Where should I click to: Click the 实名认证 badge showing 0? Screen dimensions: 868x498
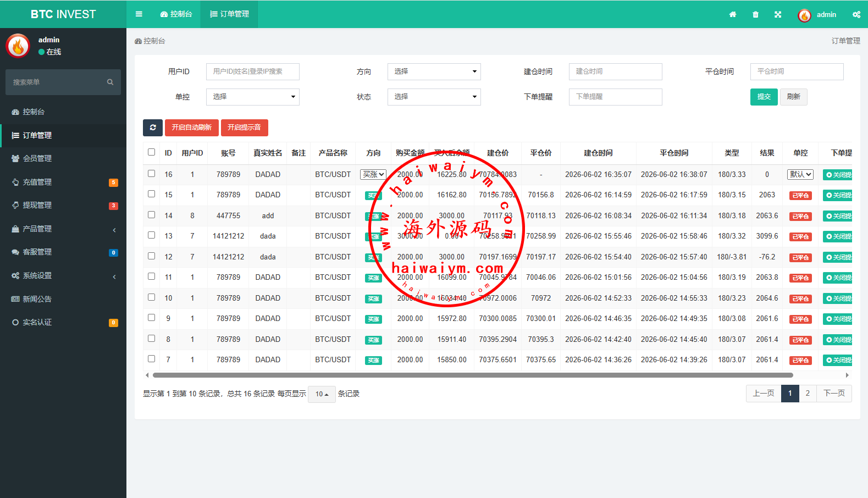[113, 323]
